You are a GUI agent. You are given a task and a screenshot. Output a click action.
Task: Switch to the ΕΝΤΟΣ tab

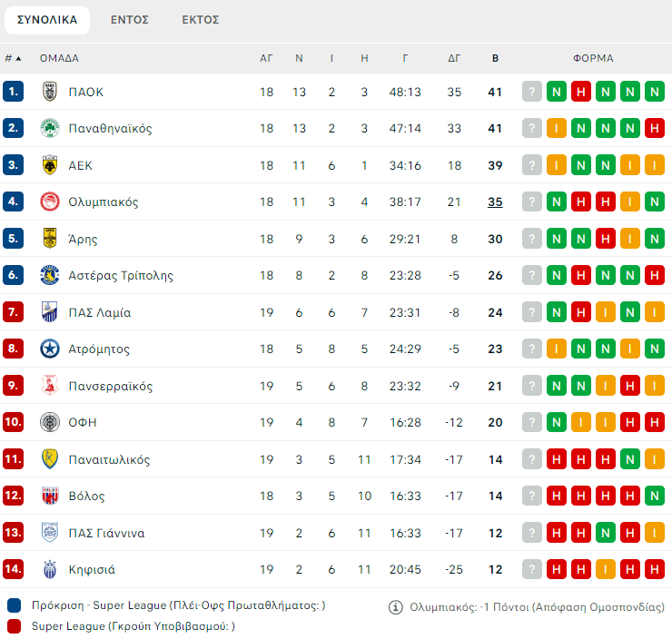pyautogui.click(x=130, y=19)
